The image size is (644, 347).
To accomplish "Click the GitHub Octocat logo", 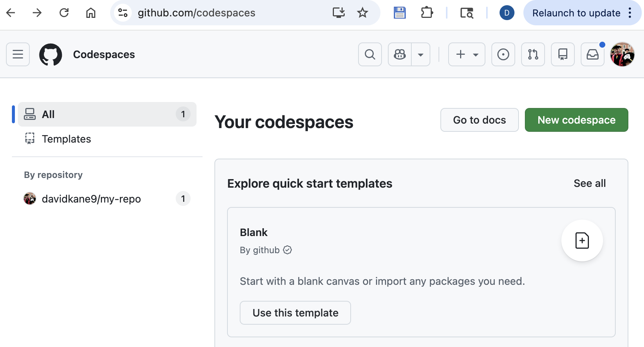I will (x=51, y=54).
